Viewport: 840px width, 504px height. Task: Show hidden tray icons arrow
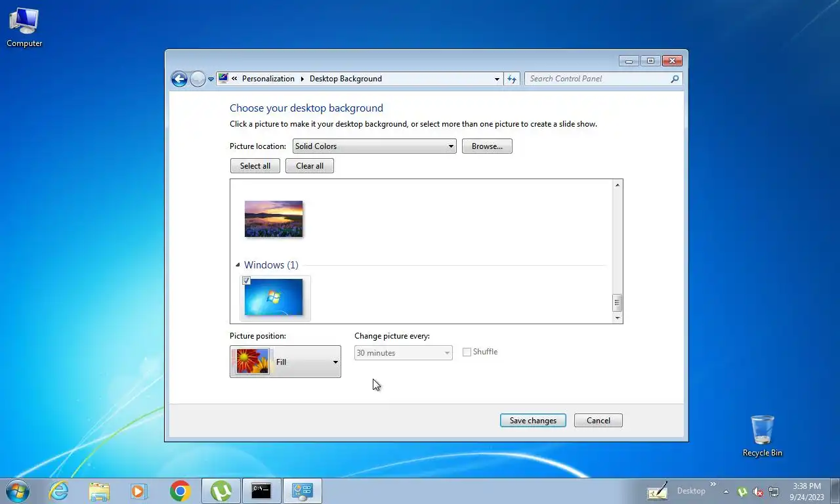pyautogui.click(x=726, y=492)
